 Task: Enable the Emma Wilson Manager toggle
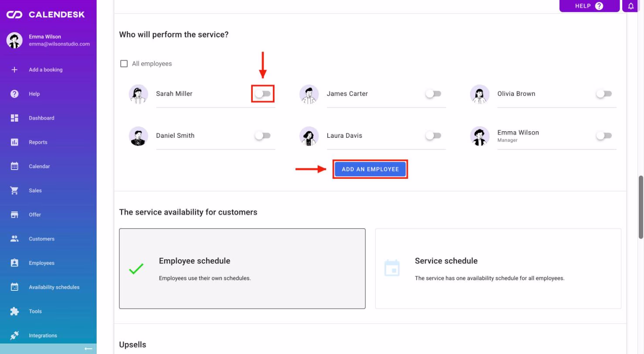[x=604, y=136]
